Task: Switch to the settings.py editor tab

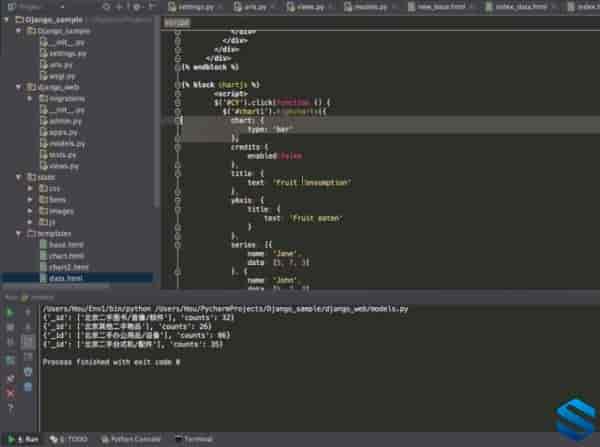Action: click(x=194, y=6)
